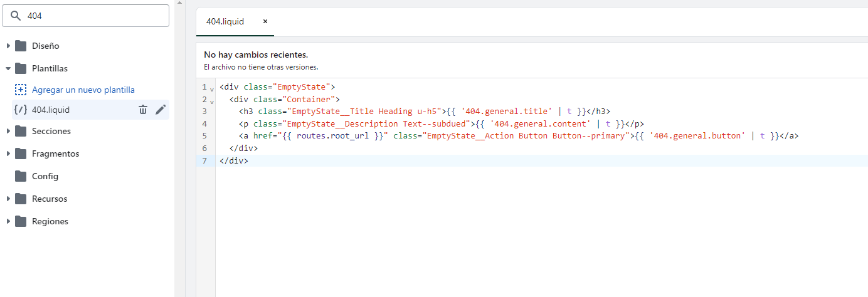Image resolution: width=868 pixels, height=297 pixels.
Task: Fold code at line 1 arrow
Action: coord(211,89)
